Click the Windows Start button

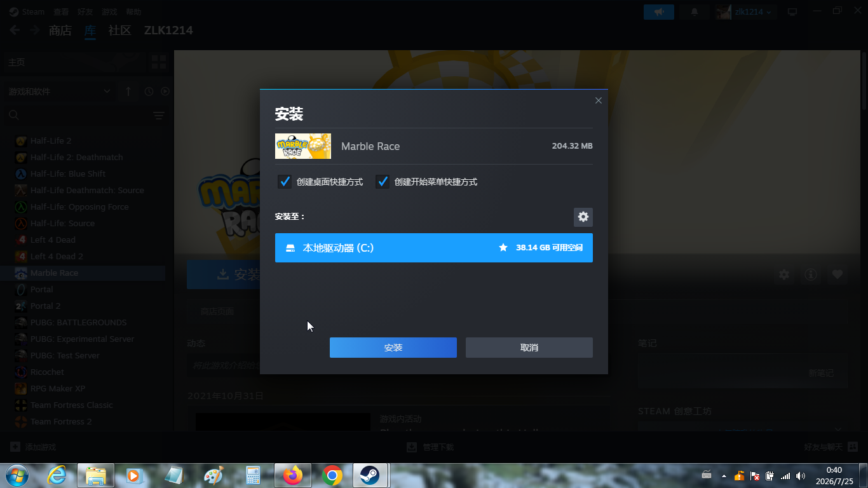pos(16,475)
